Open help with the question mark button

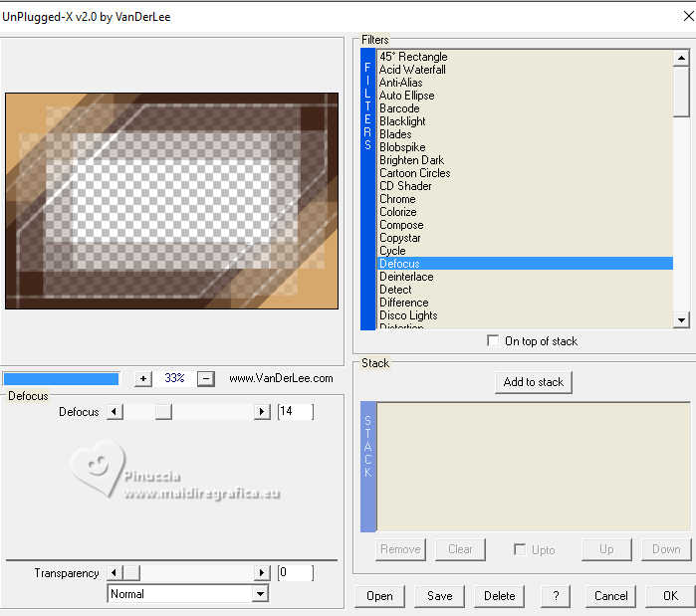click(x=556, y=596)
